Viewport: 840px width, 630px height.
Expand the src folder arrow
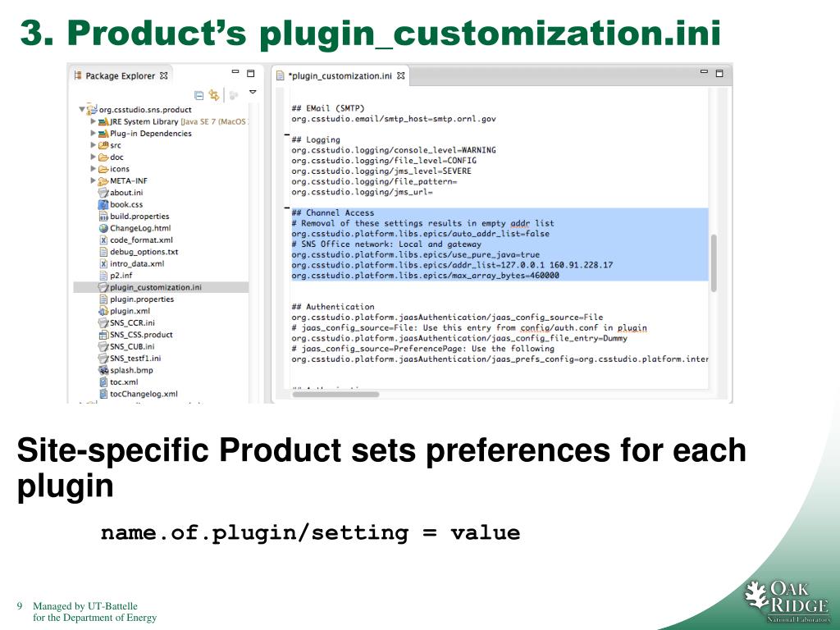pyautogui.click(x=94, y=144)
